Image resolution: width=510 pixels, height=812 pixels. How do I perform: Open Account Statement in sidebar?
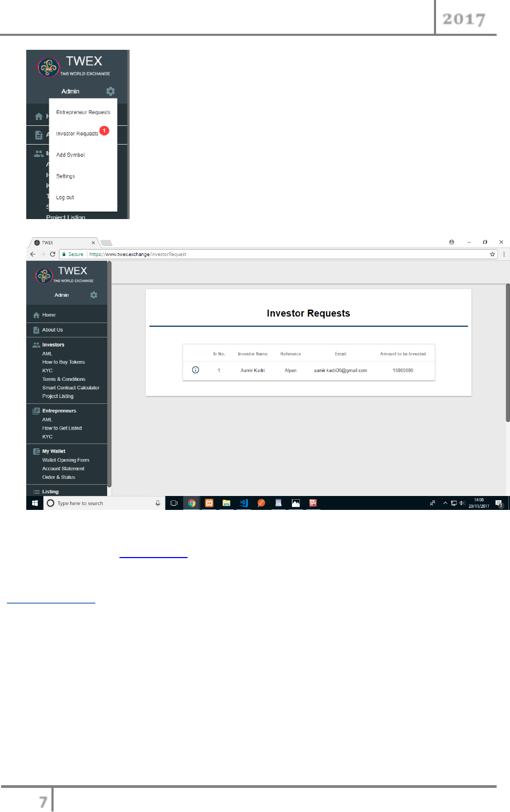(x=63, y=469)
